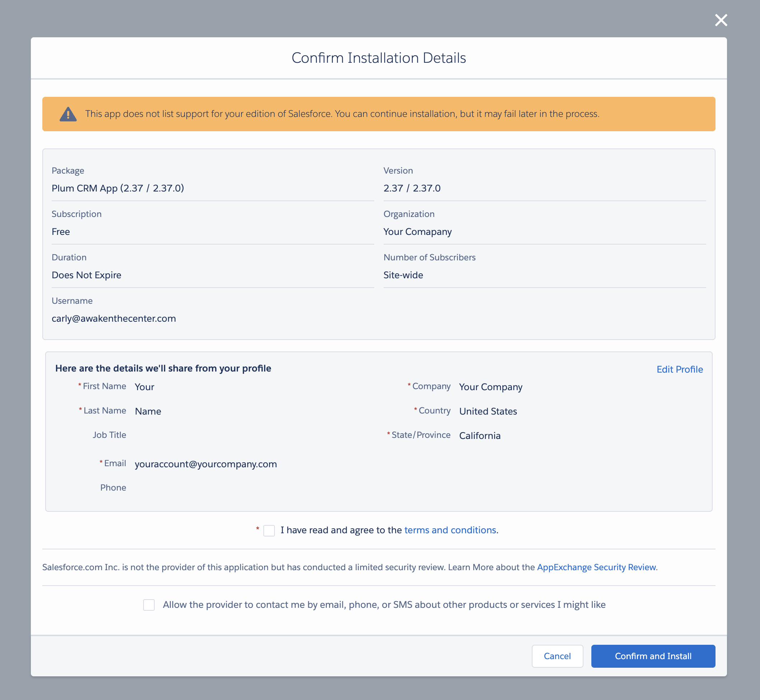
Task: Click the First Name value Your
Action: 144,387
